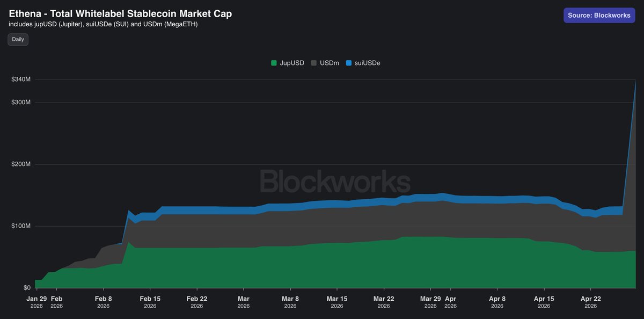Toggle JupUSD series in the legend
The height and width of the screenshot is (319, 644).
[288, 63]
